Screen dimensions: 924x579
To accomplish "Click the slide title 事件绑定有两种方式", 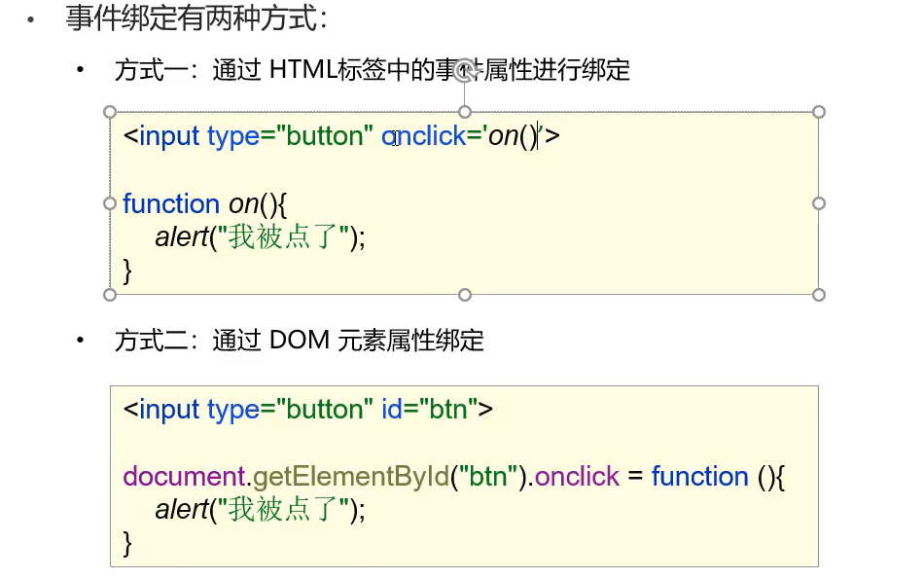I will click(x=196, y=18).
